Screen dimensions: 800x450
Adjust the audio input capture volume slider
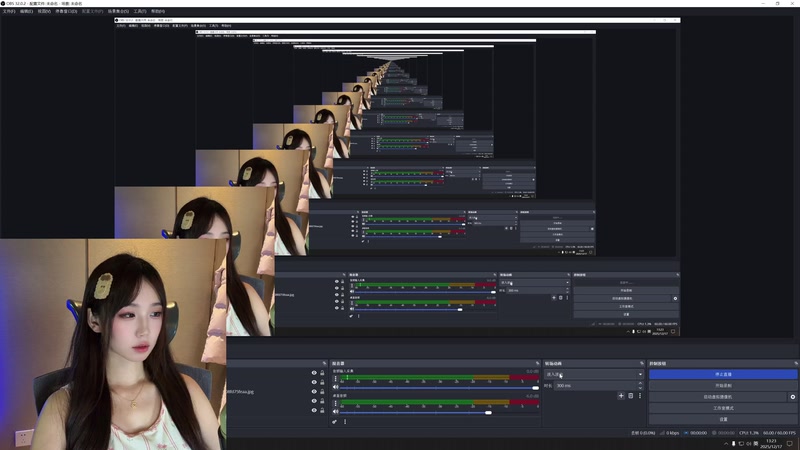click(439, 388)
